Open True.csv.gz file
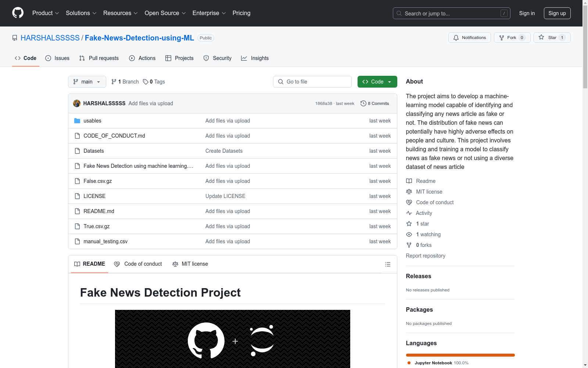Image resolution: width=588 pixels, height=368 pixels. 97,226
